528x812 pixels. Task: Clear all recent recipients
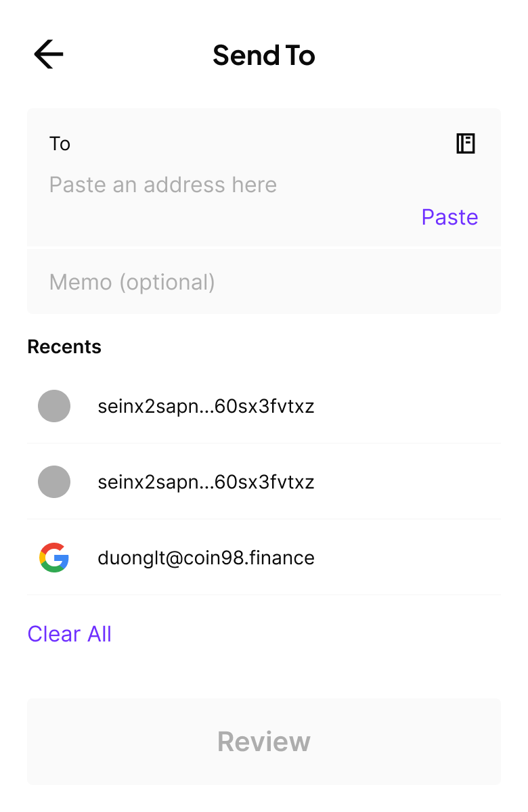(x=69, y=634)
